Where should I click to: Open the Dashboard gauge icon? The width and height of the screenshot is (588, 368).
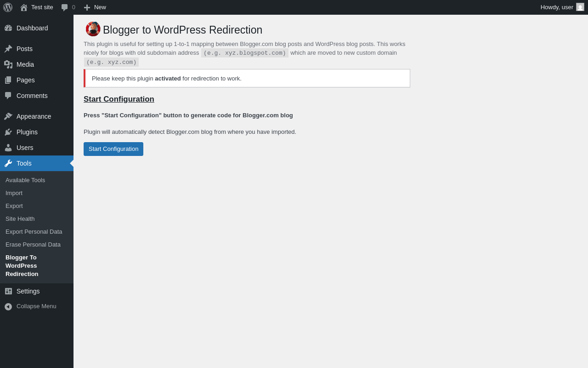coord(8,28)
